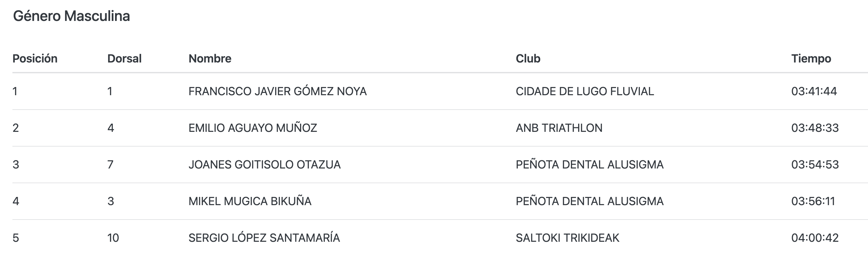The height and width of the screenshot is (265, 868).
Task: Click the time 04:00:42
Action: (x=815, y=238)
